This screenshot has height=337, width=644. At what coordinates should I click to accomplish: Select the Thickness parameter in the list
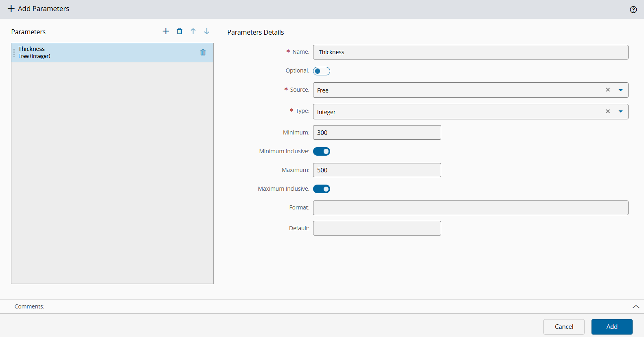[x=112, y=53]
